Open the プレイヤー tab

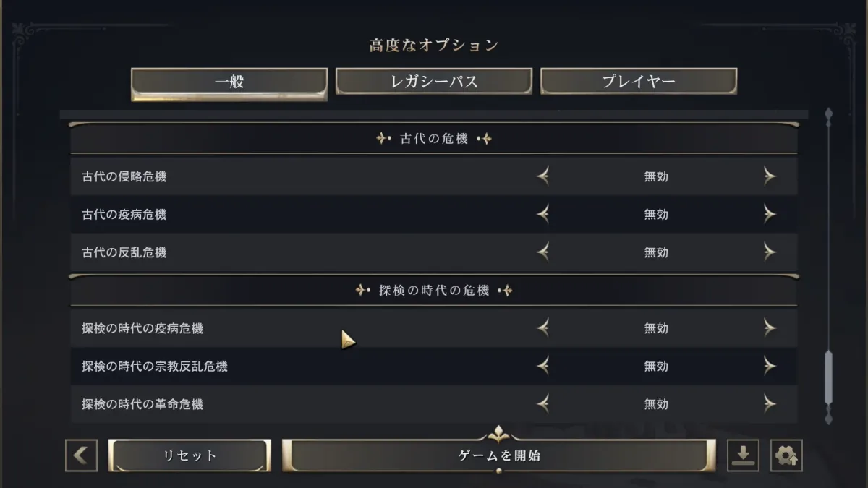(x=638, y=82)
